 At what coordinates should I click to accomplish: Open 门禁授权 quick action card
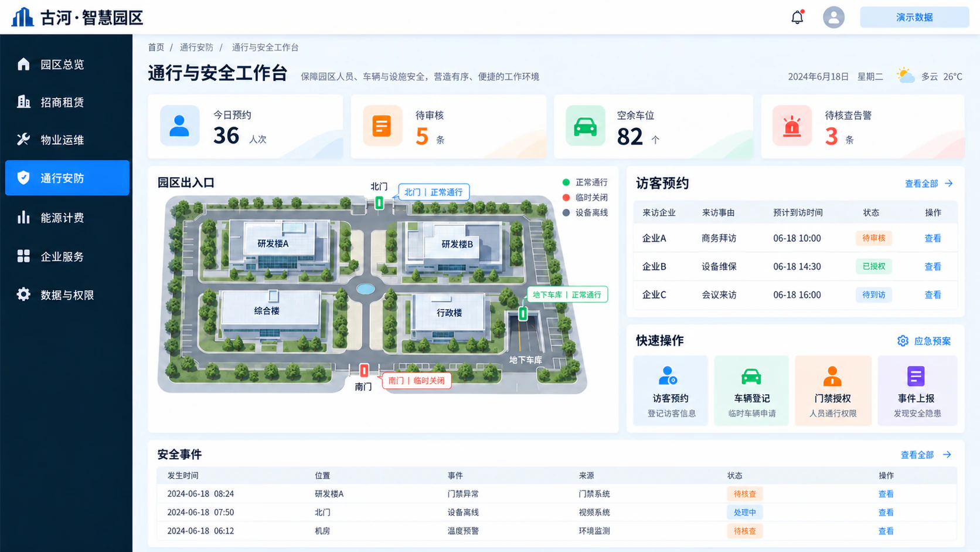tap(833, 390)
